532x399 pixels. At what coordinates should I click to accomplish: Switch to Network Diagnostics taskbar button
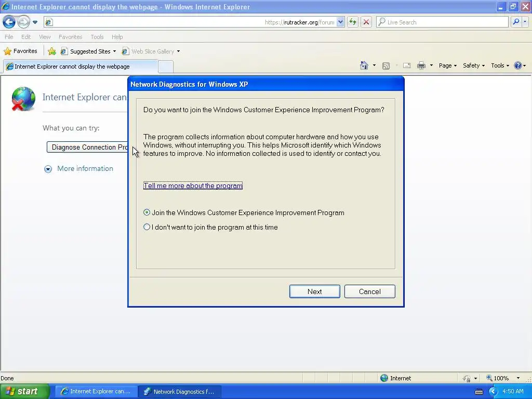[x=180, y=392]
